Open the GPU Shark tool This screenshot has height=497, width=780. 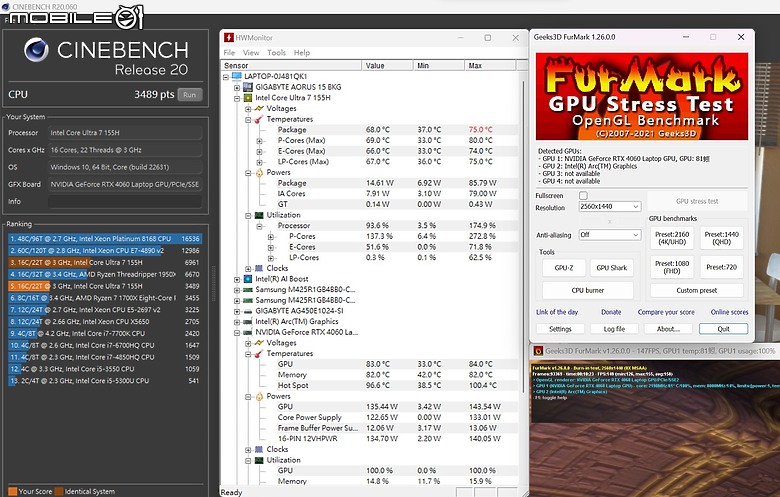point(611,268)
